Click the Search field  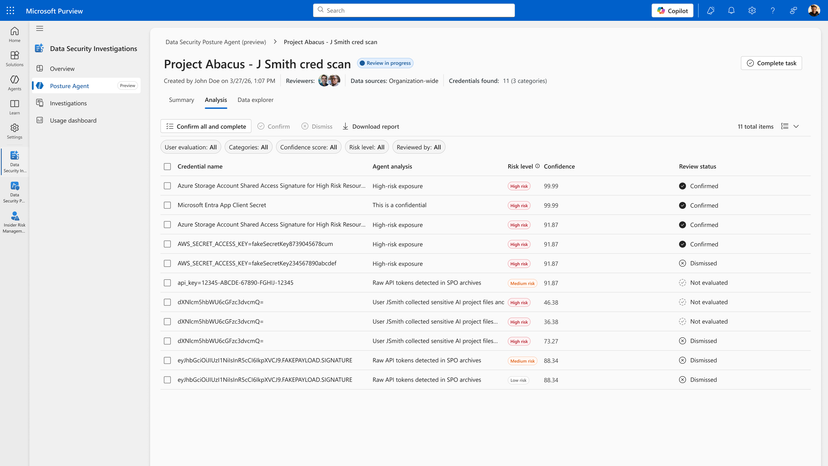[x=413, y=11]
